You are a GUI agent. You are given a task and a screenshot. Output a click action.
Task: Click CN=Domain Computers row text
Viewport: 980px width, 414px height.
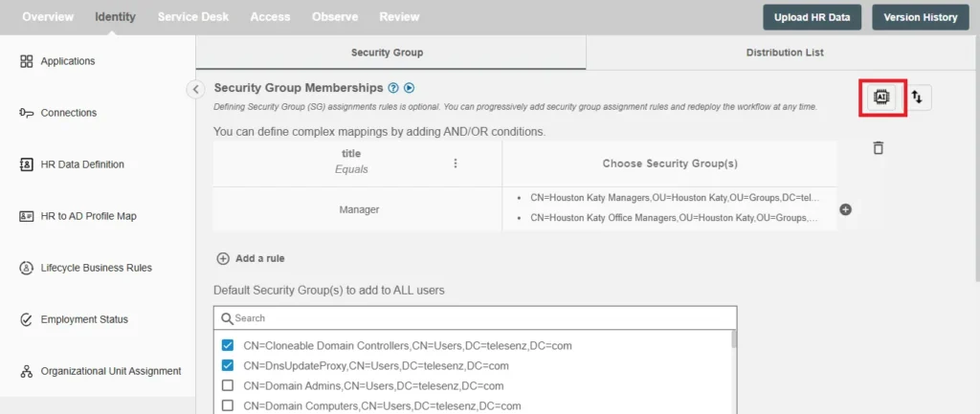coord(382,406)
